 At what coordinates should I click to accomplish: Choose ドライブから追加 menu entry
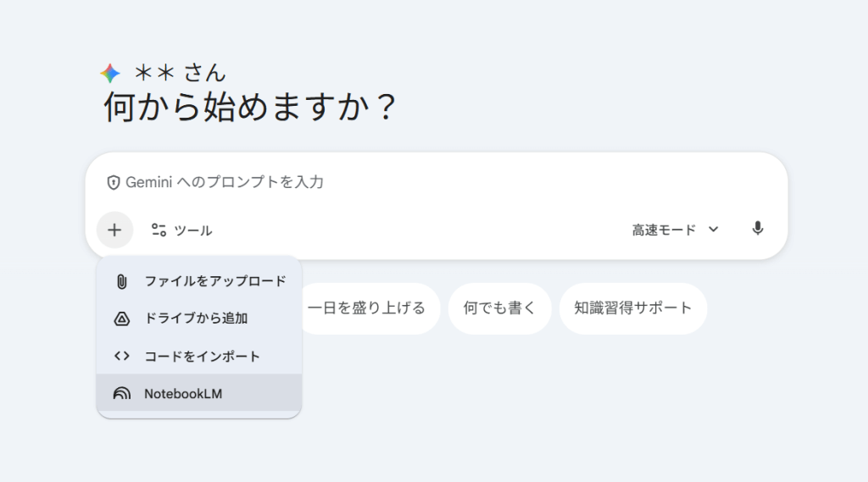click(x=196, y=319)
